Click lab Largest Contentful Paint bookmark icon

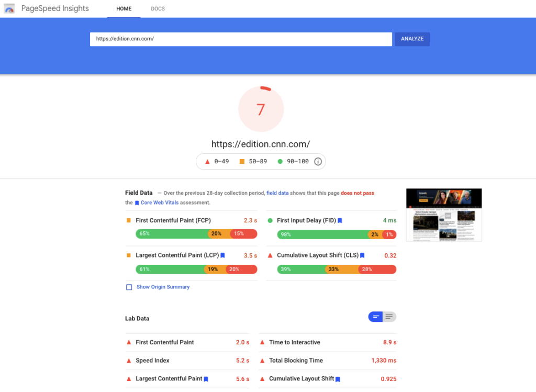206,379
